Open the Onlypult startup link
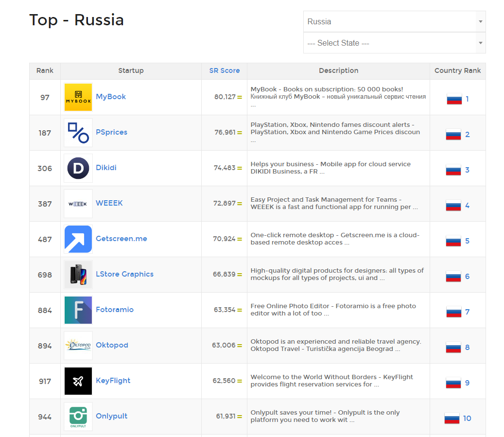This screenshot has height=437, width=504. 111,416
